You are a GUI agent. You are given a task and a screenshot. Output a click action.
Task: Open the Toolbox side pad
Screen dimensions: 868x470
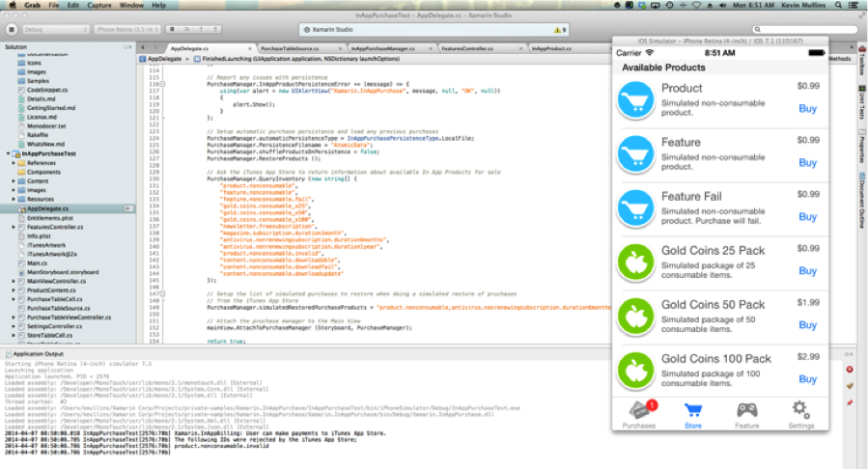pyautogui.click(x=862, y=61)
